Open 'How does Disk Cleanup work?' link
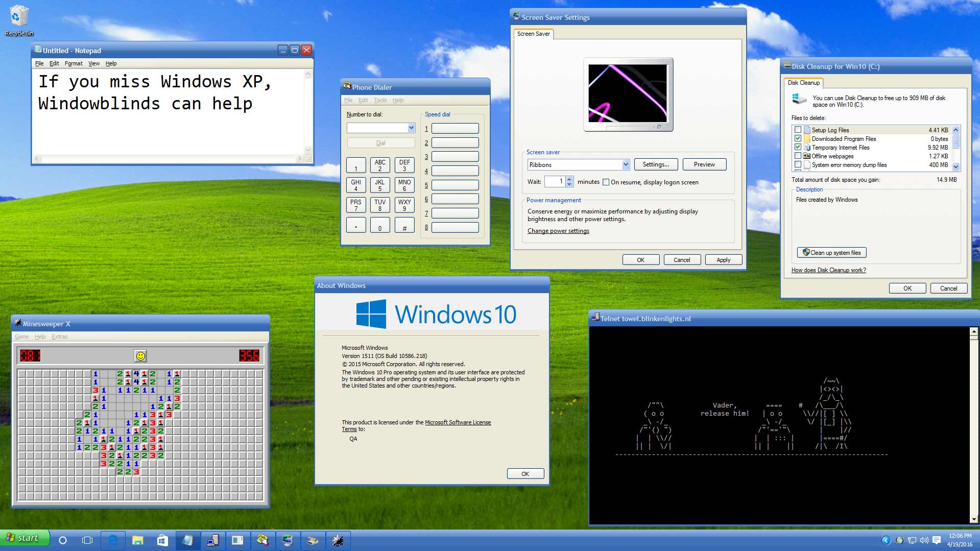Screen dimensions: 980x551 (828, 270)
